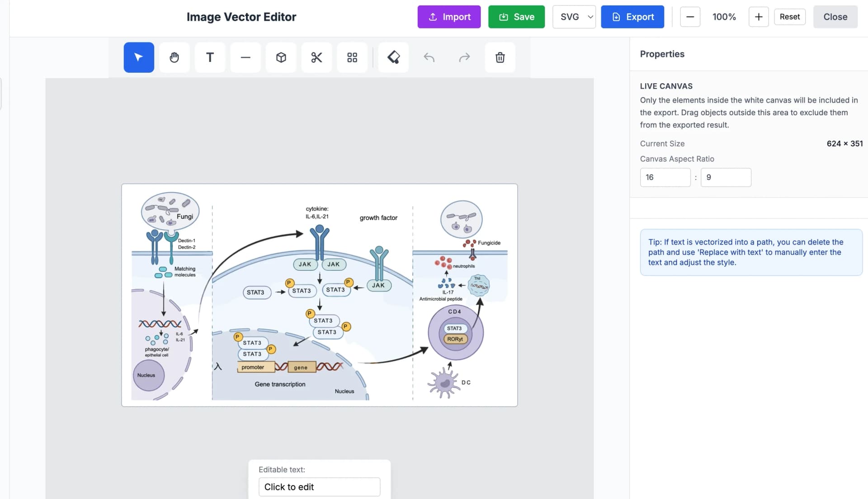Screen dimensions: 868x499
Task: Activate the scissors cut tool
Action: point(316,57)
